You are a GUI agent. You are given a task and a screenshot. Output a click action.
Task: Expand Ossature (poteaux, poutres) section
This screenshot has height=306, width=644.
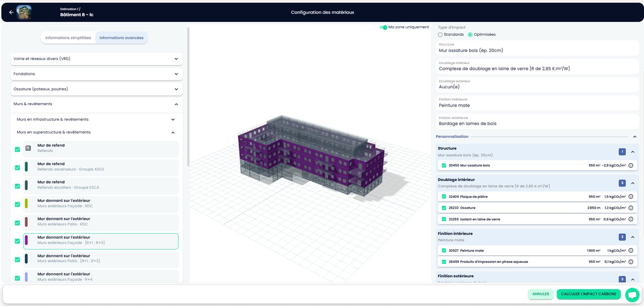tap(97, 89)
